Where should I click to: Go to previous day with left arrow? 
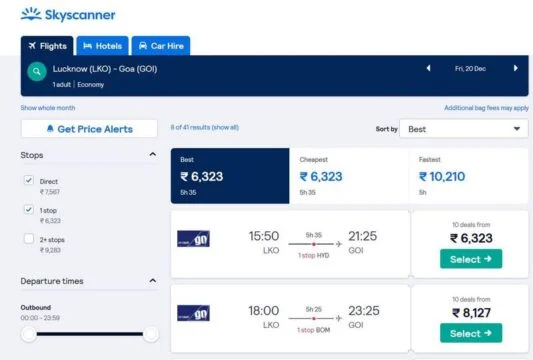[x=429, y=68]
